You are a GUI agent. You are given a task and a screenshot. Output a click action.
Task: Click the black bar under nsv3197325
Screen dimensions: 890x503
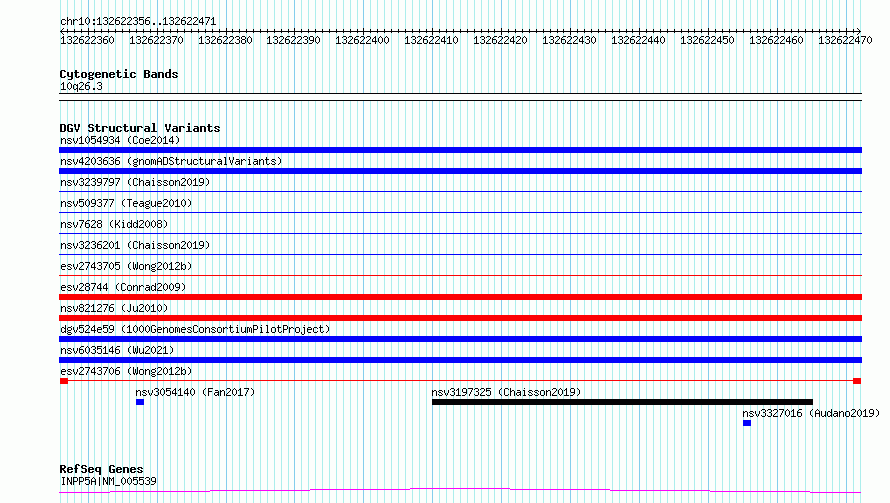tap(622, 402)
